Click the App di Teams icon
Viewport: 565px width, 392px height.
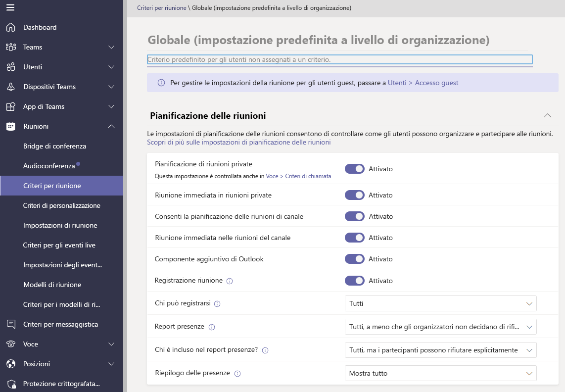[10, 106]
